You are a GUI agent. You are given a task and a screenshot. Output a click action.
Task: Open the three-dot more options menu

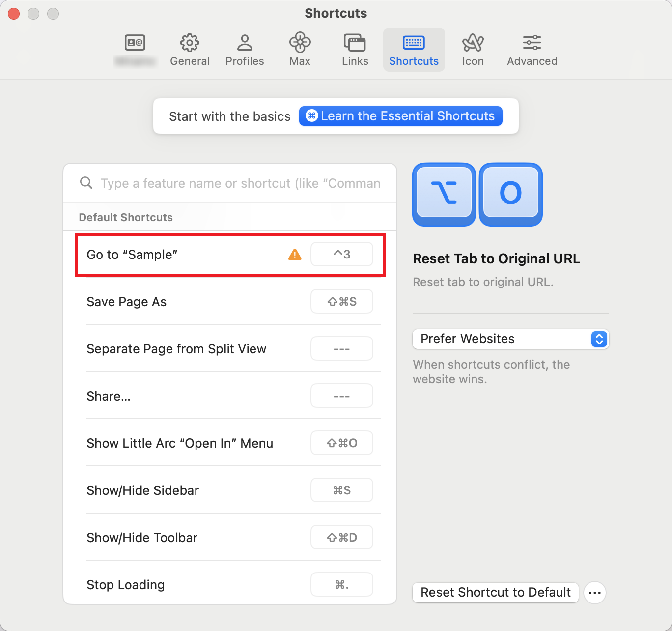pos(594,593)
